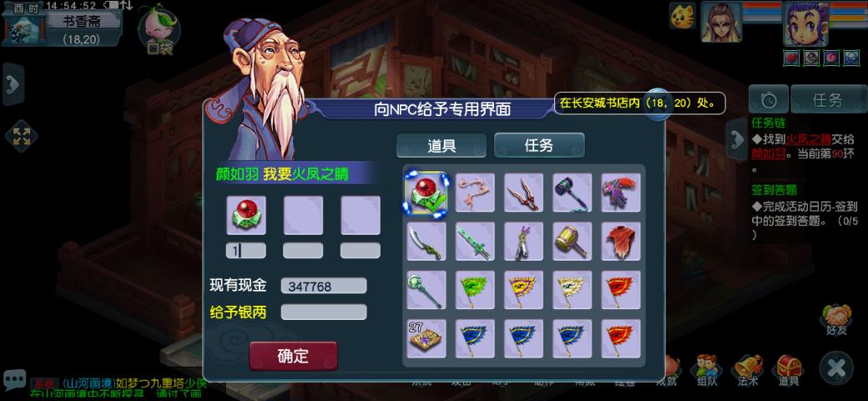Open the chat bubble panel
This screenshot has height=401, width=868.
pos(13,379)
